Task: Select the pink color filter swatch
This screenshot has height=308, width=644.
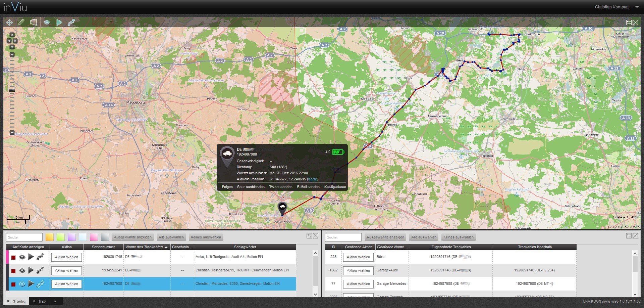Action: (94, 237)
